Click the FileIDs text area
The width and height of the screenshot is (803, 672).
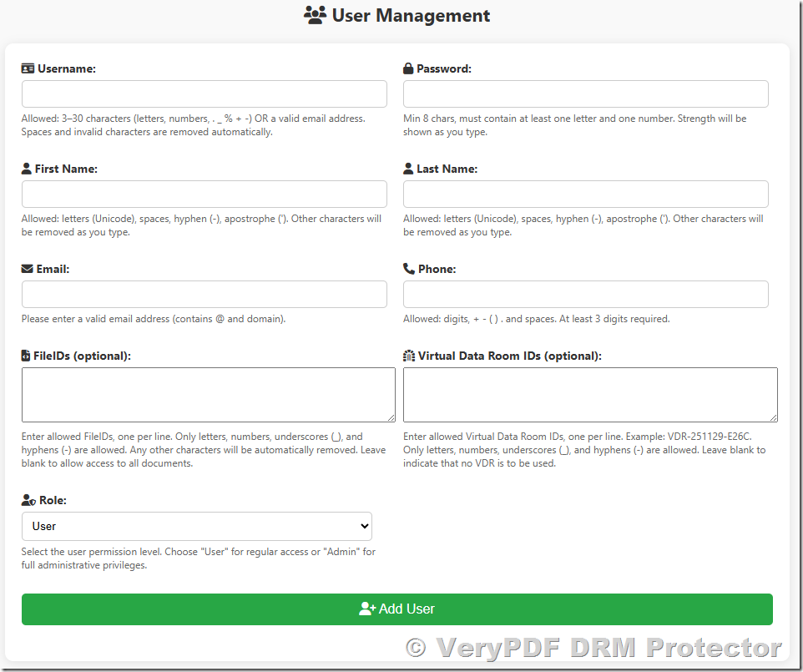[x=208, y=393]
